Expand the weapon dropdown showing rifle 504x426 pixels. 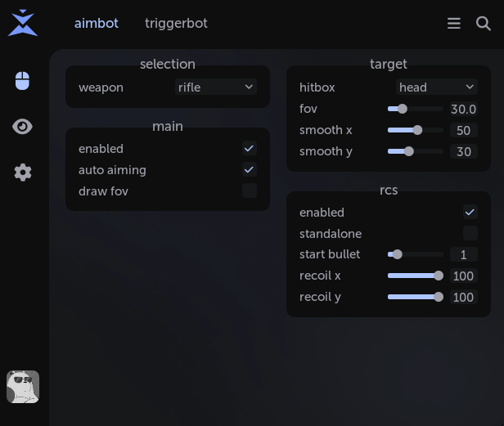tap(216, 87)
